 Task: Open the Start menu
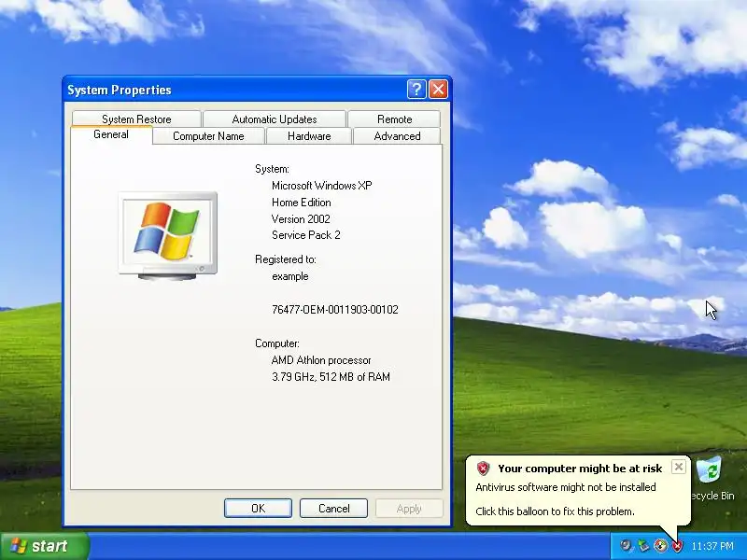click(44, 546)
